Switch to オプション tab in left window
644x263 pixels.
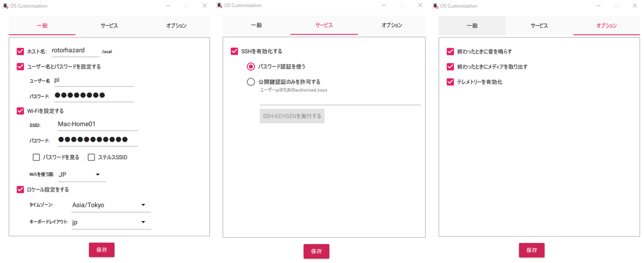tap(176, 25)
